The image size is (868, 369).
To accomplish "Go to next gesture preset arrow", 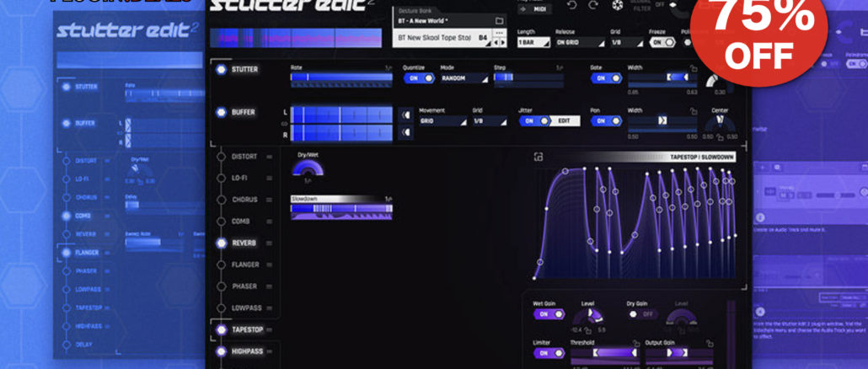I will [502, 43].
